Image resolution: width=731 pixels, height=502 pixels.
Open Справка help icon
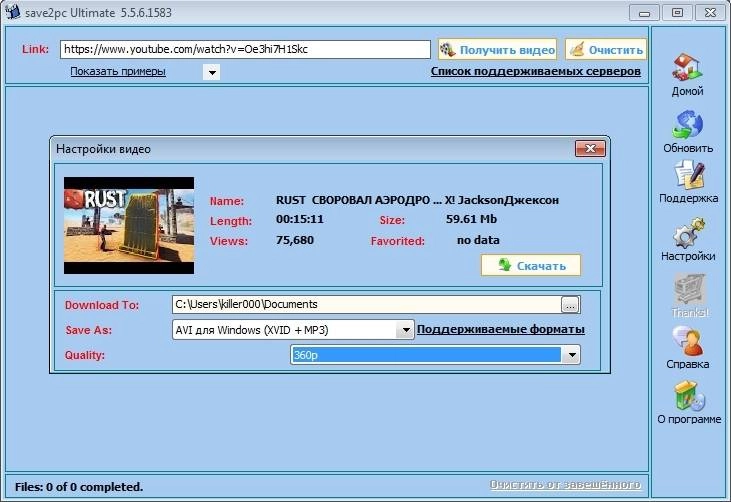click(x=688, y=341)
